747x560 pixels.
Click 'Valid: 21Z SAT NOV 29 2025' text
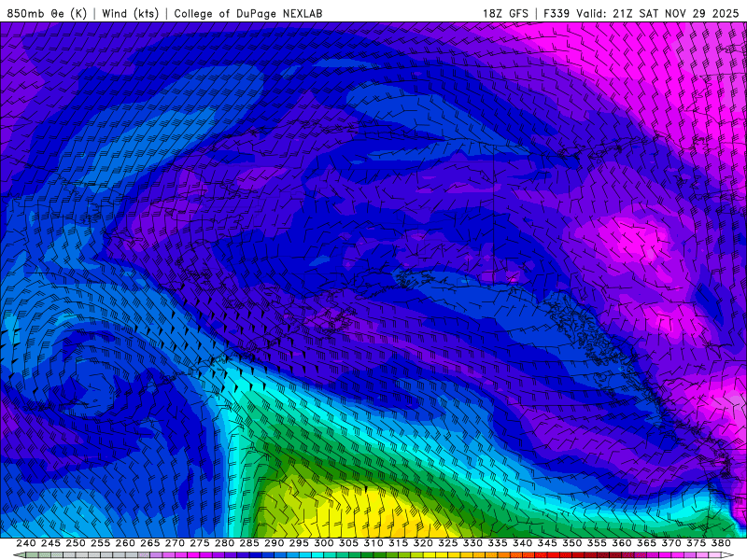tap(657, 13)
